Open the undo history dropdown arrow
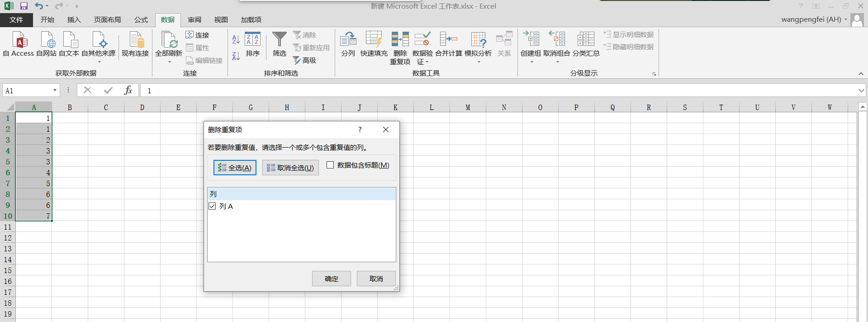This screenshot has width=868, height=322. click(x=47, y=6)
